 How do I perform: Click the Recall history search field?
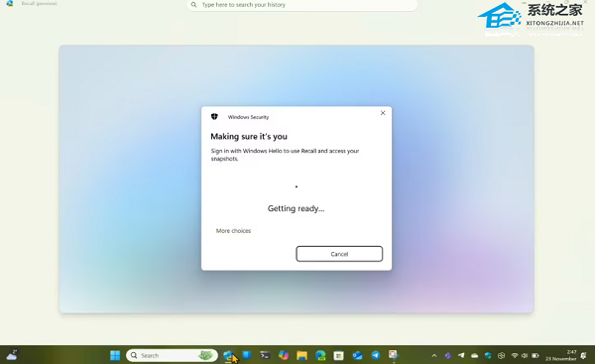[x=302, y=5]
